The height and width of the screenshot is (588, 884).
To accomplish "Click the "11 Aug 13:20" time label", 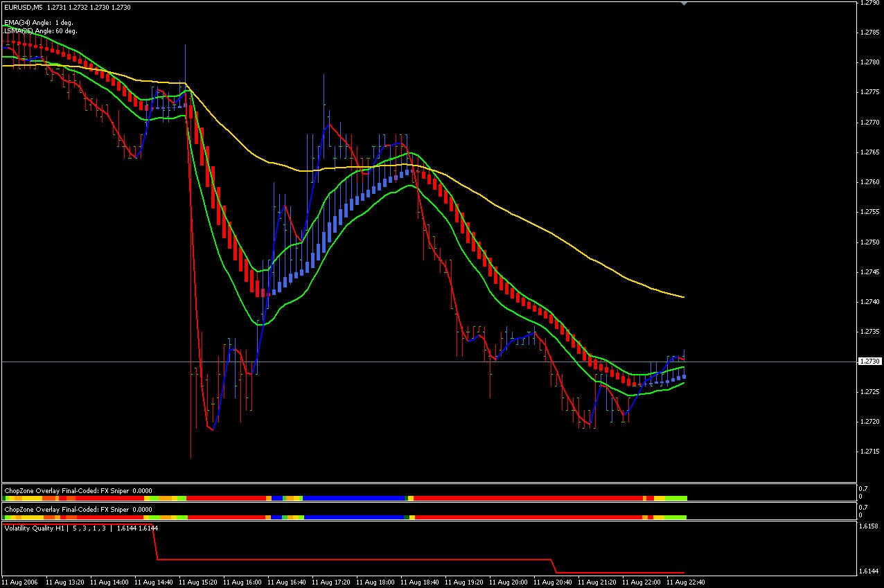I will click(x=65, y=582).
